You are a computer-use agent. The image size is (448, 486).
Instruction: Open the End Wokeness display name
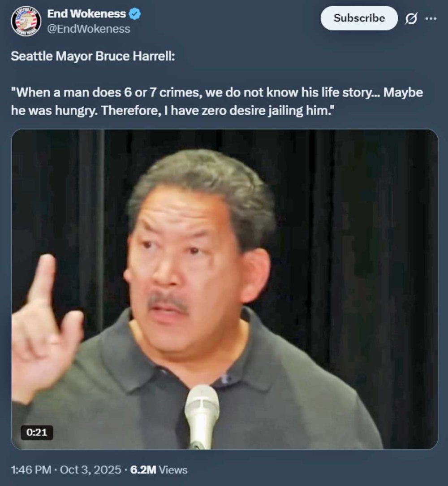click(x=86, y=13)
